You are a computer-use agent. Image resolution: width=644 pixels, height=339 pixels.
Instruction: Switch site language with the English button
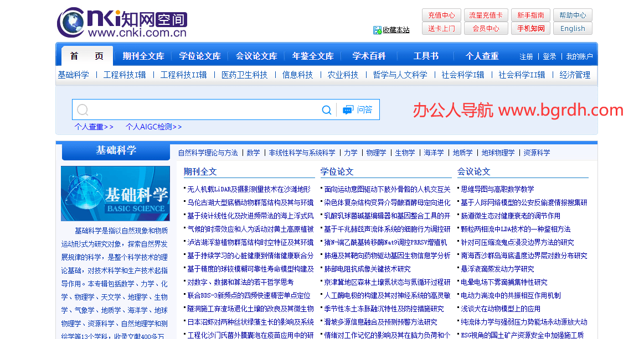pos(572,28)
